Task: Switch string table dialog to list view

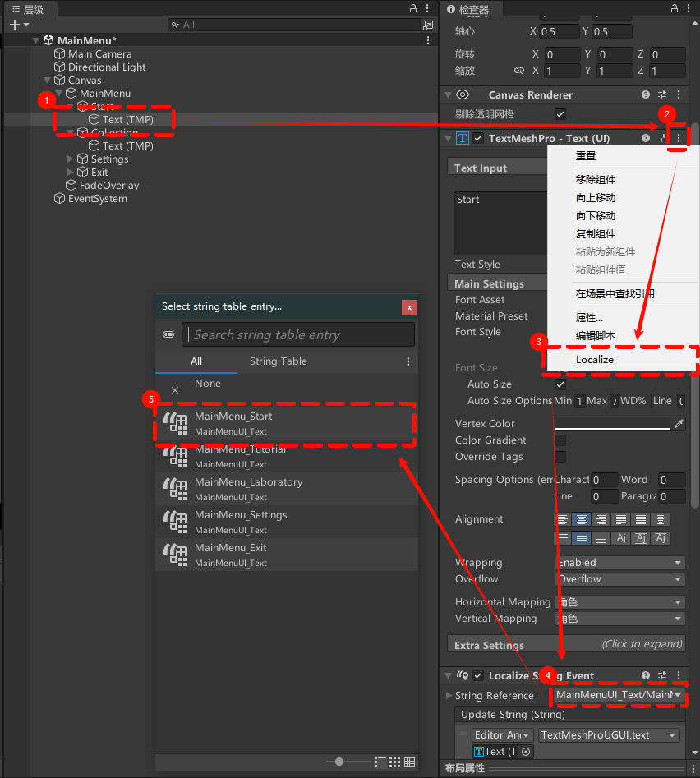Action: [x=380, y=762]
